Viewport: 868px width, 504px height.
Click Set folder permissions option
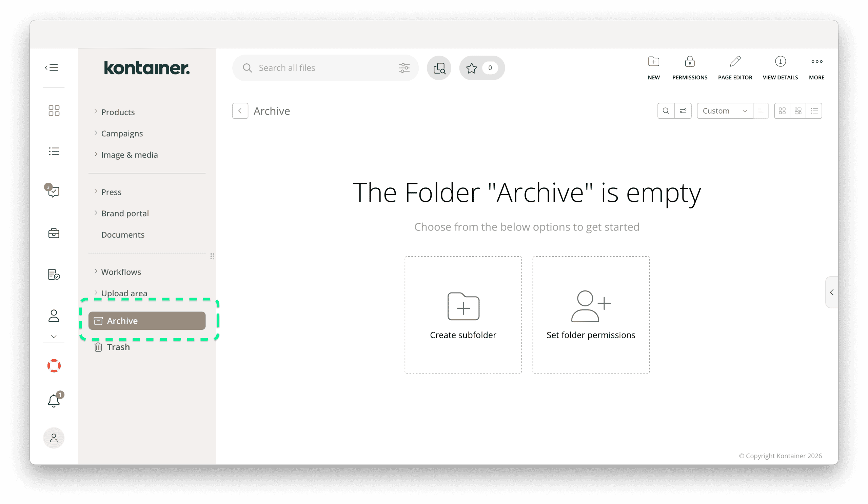coord(591,315)
